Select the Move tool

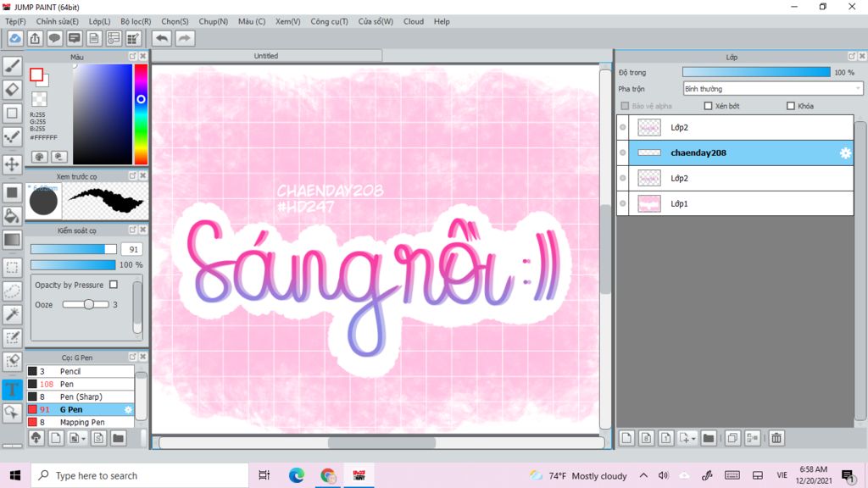click(x=12, y=164)
